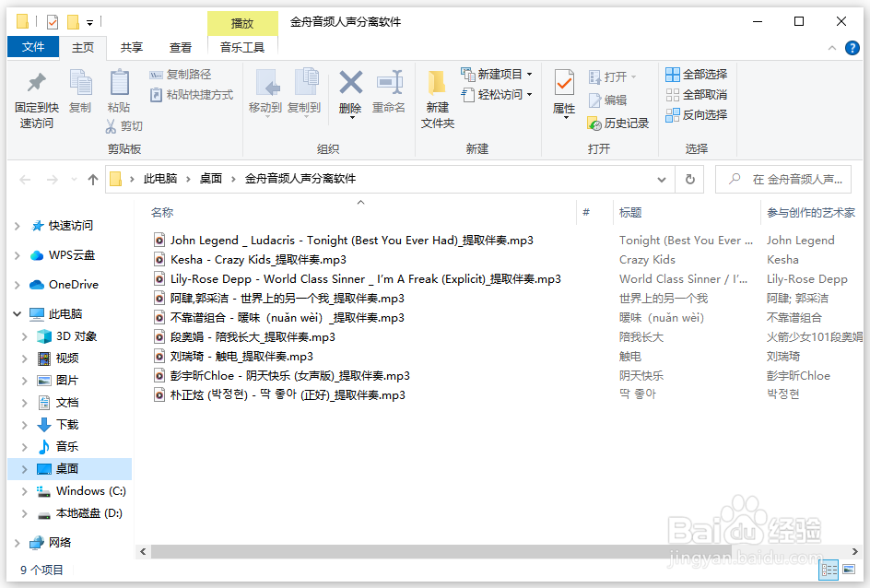
Task: Click Edit (编辑) in ribbon
Action: [607, 100]
